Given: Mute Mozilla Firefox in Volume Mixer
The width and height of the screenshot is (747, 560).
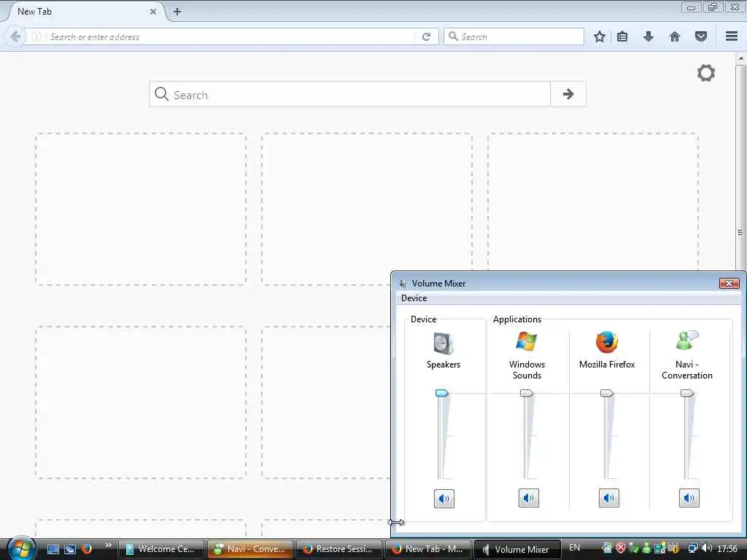Looking at the screenshot, I should point(609,498).
